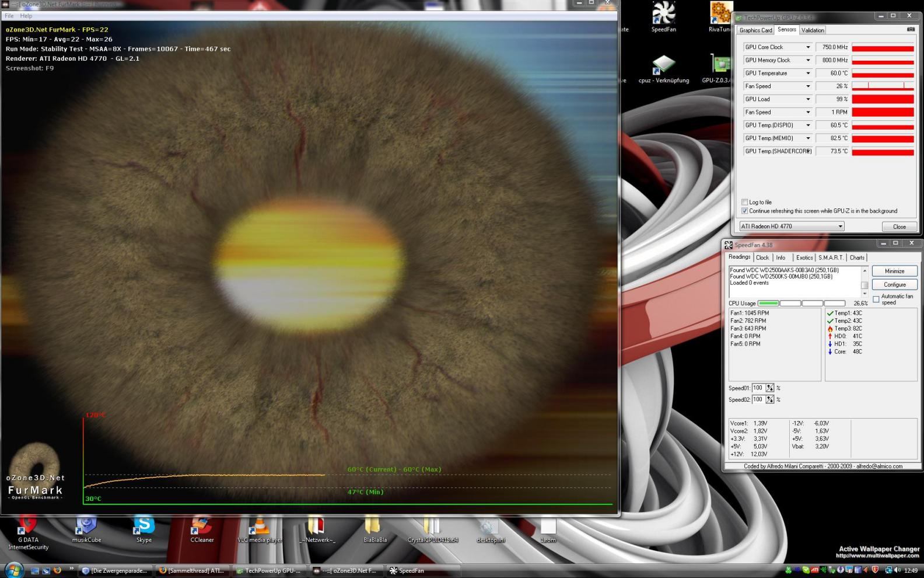924x578 pixels.
Task: Open SpeedFan Info tab
Action: pos(780,257)
